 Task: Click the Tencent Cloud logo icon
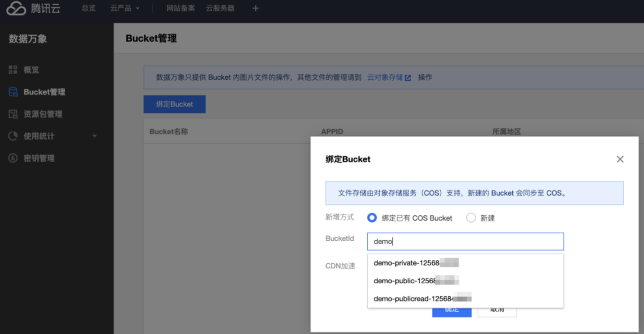pos(16,8)
